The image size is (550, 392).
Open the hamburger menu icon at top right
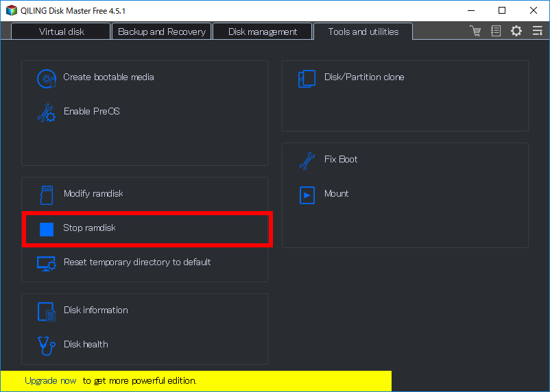(537, 31)
